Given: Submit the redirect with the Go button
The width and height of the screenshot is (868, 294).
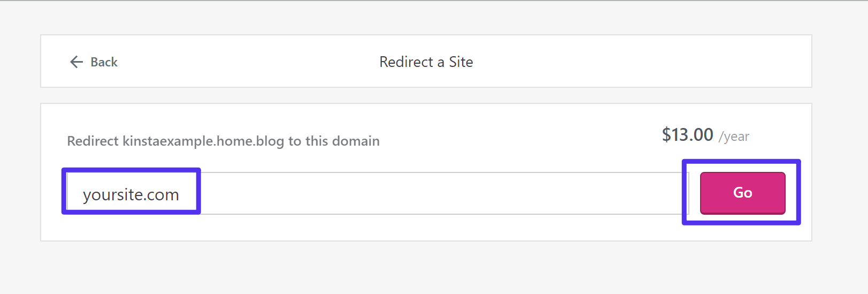Looking at the screenshot, I should 742,193.
